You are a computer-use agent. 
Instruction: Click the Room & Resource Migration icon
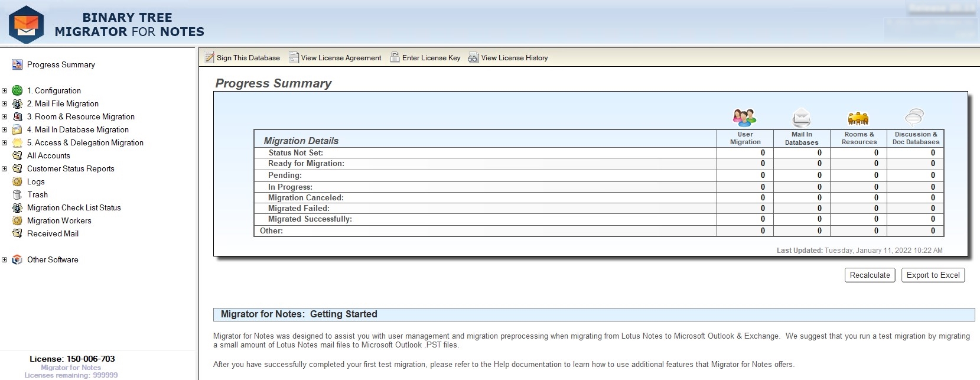coord(17,116)
